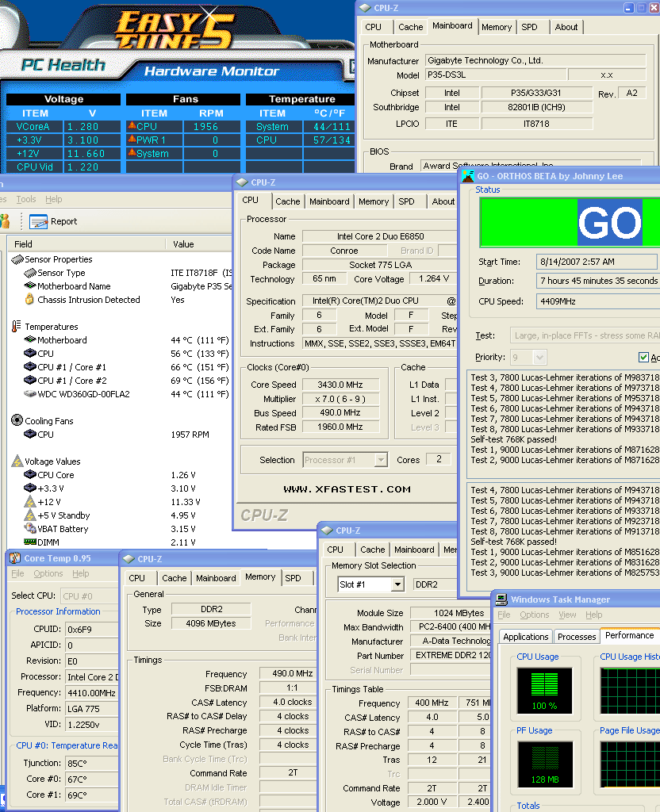Click the Temperatures thermometer icon

tap(17, 326)
